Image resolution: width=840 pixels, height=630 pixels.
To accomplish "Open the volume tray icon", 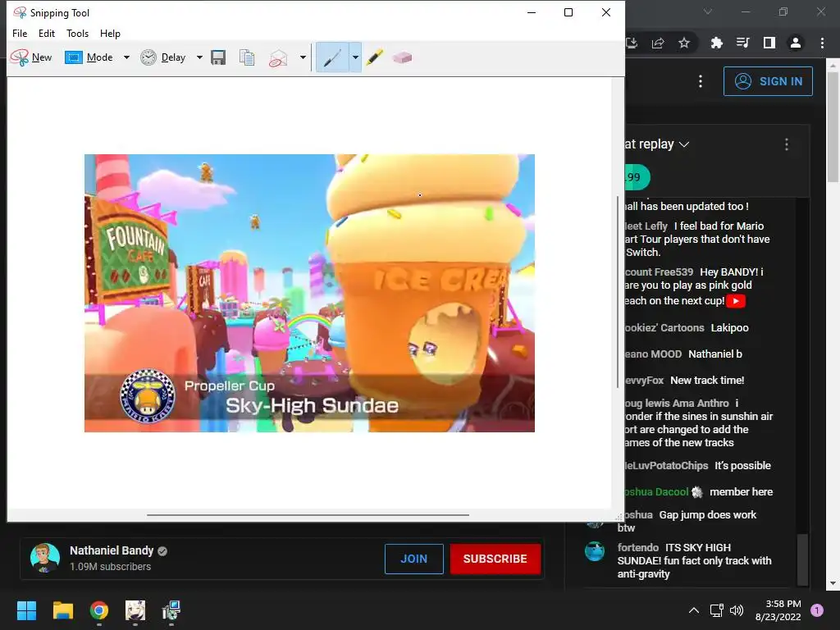I will pyautogui.click(x=737, y=610).
